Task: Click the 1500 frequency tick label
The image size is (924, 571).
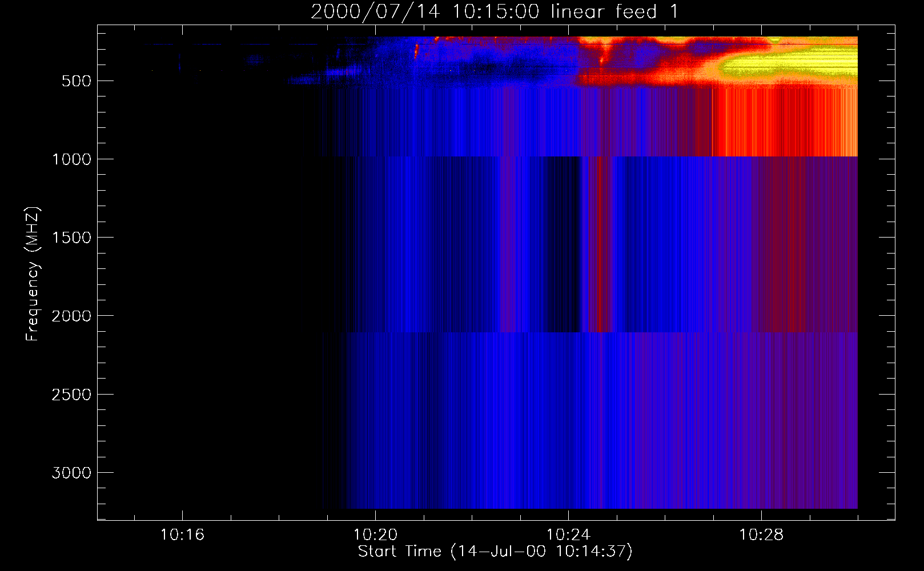Action: coord(71,238)
